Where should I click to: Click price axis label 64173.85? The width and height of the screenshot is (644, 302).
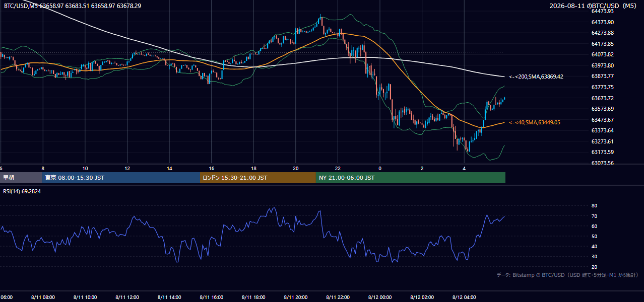coord(602,44)
